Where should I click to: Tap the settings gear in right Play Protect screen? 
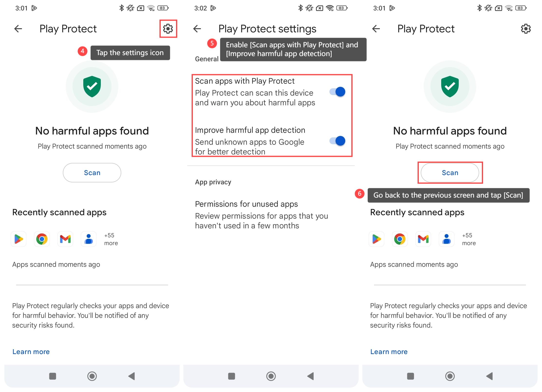[x=526, y=29]
